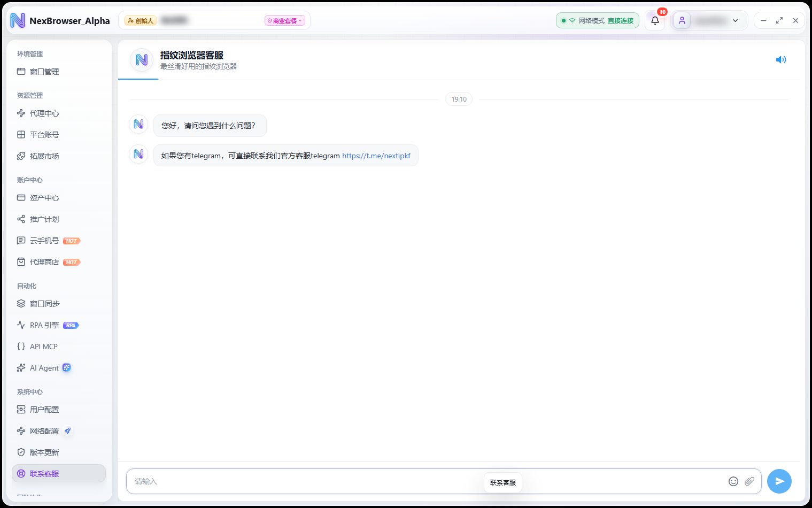812x508 pixels.
Task: Click the 您好，请问您遇到什么问题？ message bubble
Action: [210, 126]
